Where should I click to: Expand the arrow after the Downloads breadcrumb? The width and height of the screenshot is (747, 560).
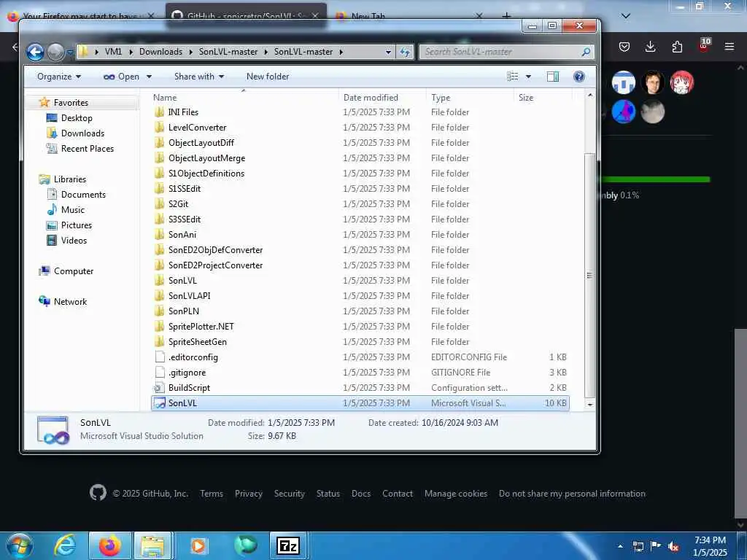pyautogui.click(x=191, y=52)
